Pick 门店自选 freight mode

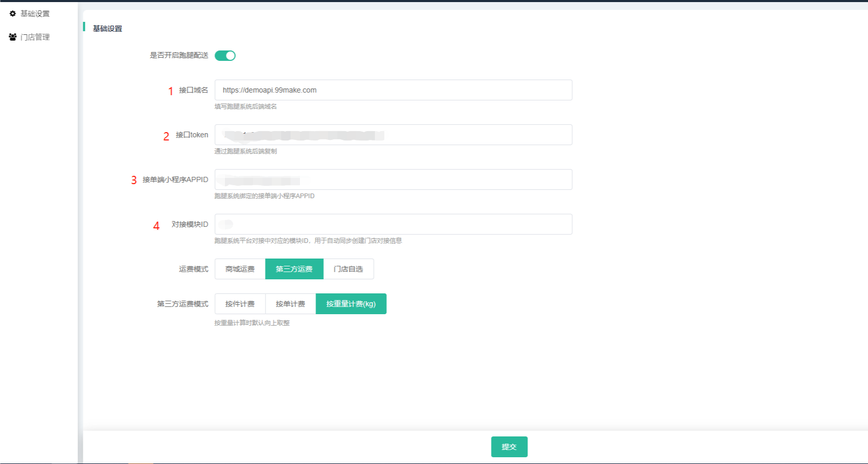pos(348,269)
